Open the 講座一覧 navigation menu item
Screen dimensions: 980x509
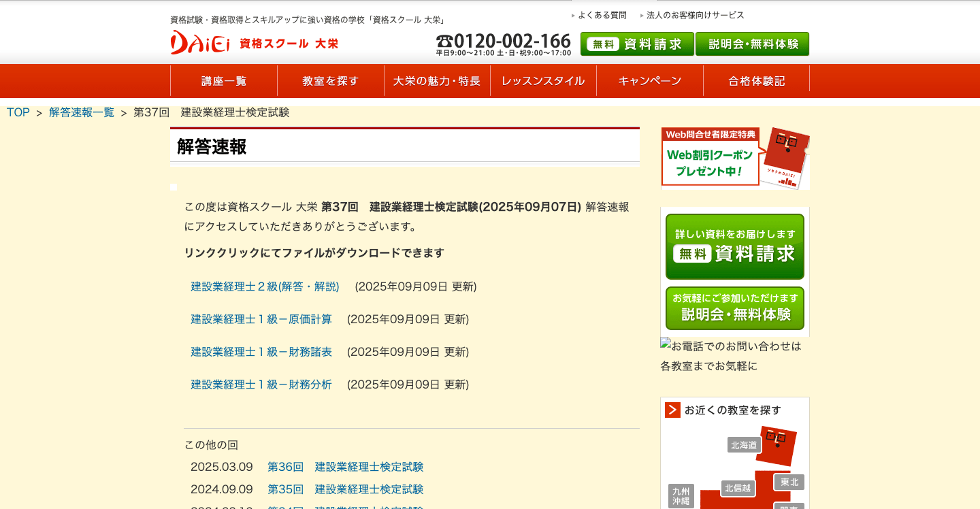(224, 81)
